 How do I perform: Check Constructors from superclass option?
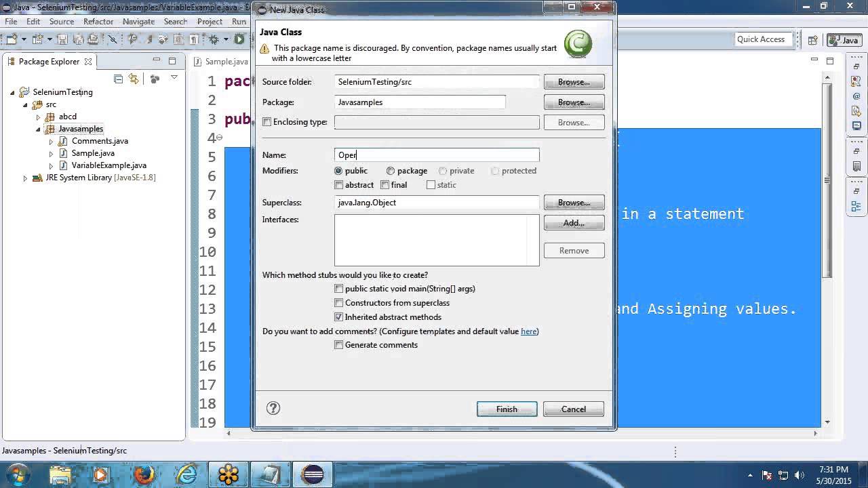339,303
